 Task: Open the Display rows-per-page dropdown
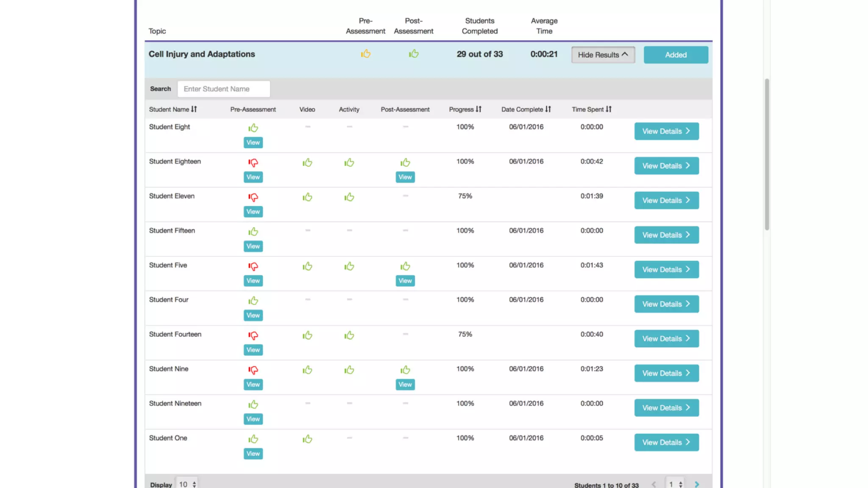pos(187,484)
